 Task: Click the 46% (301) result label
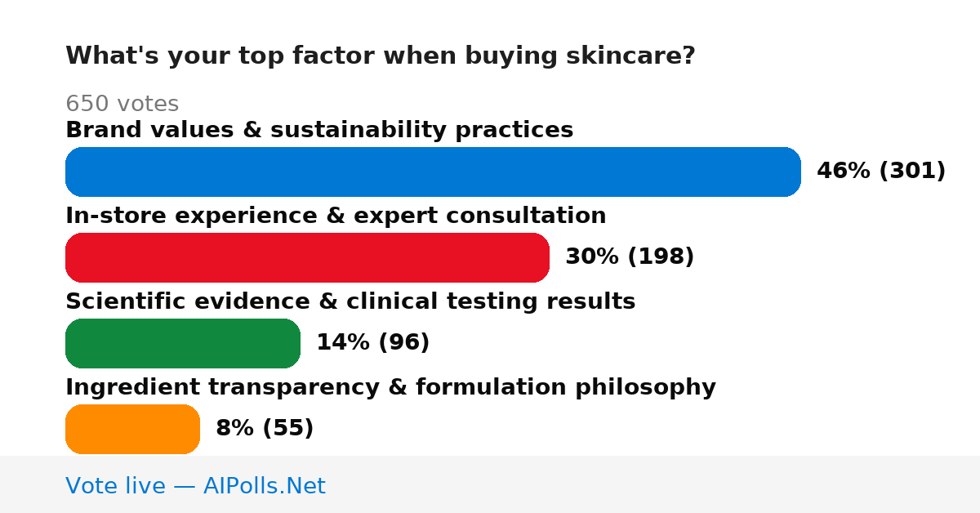click(x=881, y=171)
